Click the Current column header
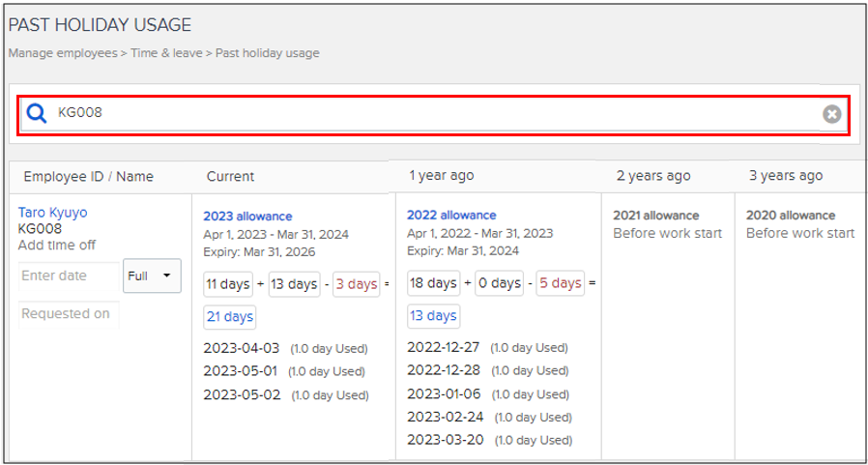The height and width of the screenshot is (465, 868). pyautogui.click(x=230, y=177)
